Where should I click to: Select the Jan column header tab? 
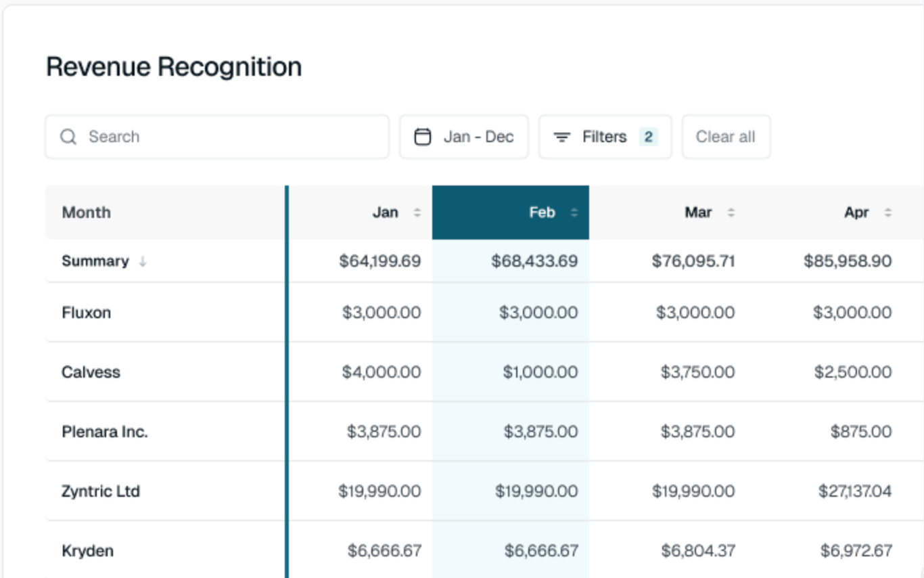coord(386,212)
